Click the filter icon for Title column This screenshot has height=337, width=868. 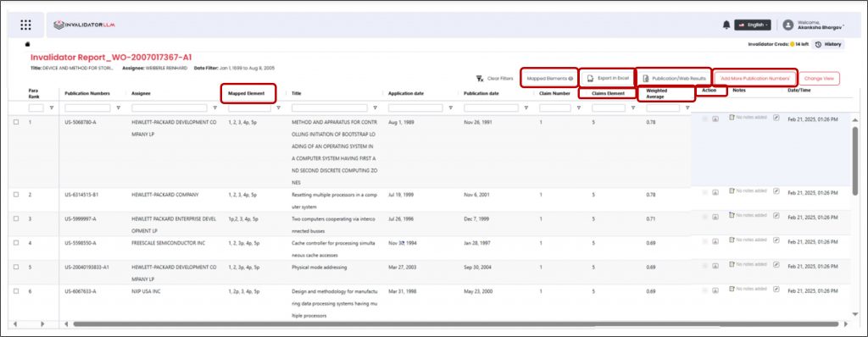[x=376, y=108]
